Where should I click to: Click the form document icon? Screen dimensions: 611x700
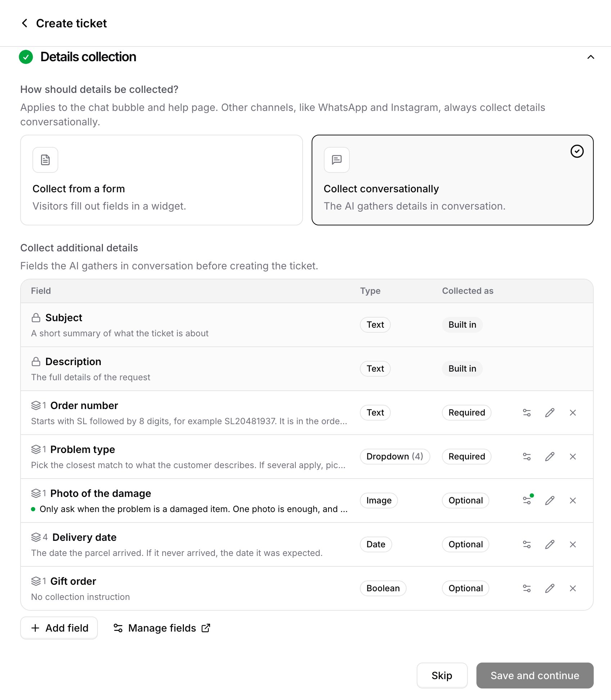click(x=45, y=160)
